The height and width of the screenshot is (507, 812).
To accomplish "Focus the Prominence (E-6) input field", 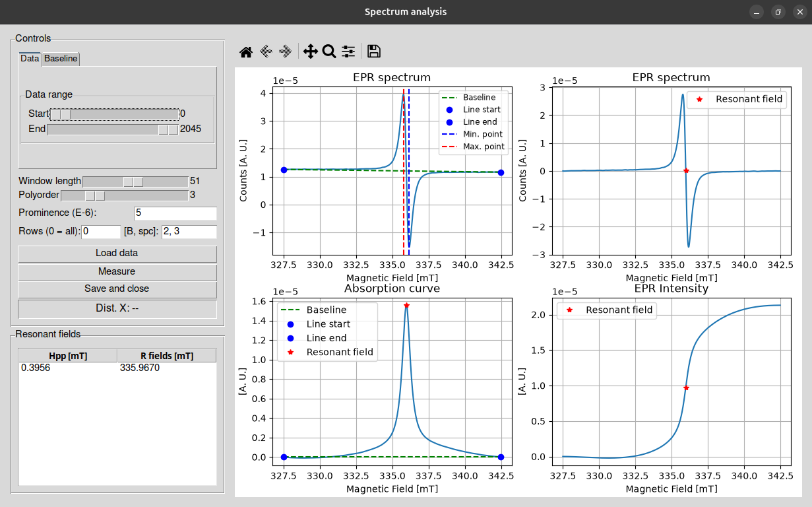I will (175, 213).
